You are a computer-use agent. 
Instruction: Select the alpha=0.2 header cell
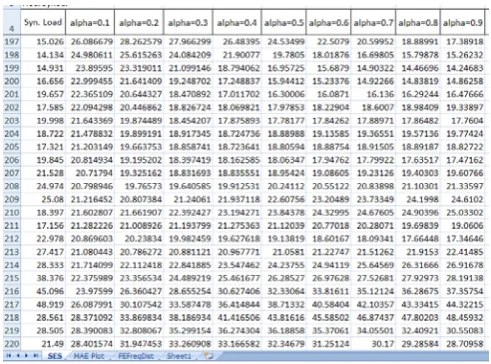pyautogui.click(x=139, y=22)
